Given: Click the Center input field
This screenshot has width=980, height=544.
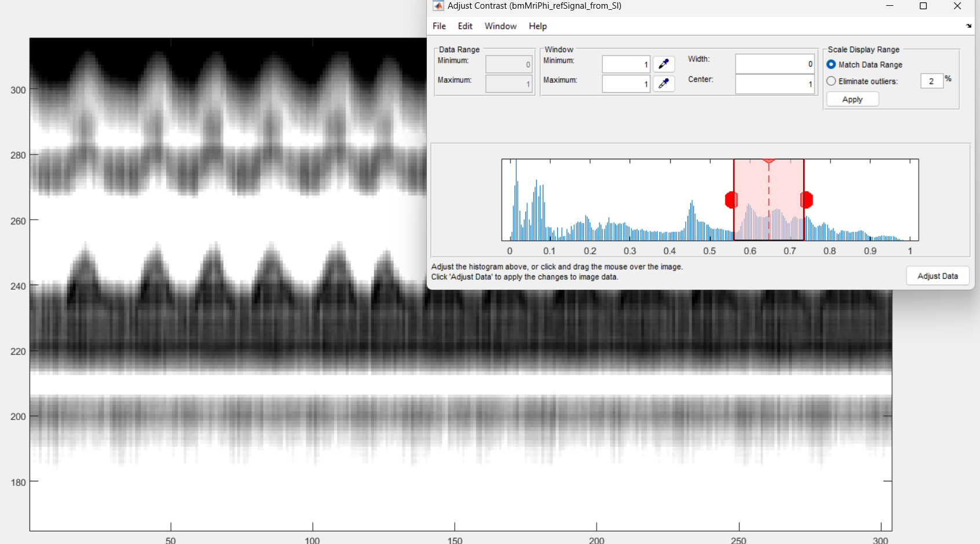Looking at the screenshot, I should [775, 84].
